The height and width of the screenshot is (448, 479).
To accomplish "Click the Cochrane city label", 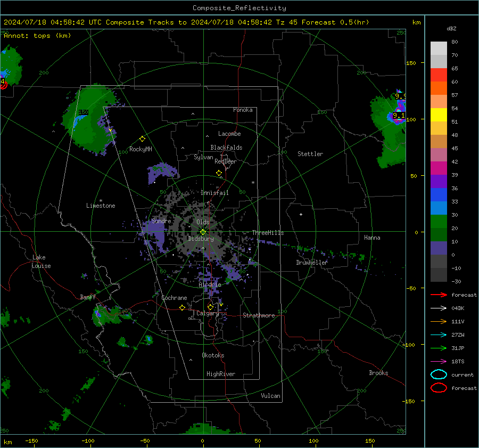I will [174, 298].
